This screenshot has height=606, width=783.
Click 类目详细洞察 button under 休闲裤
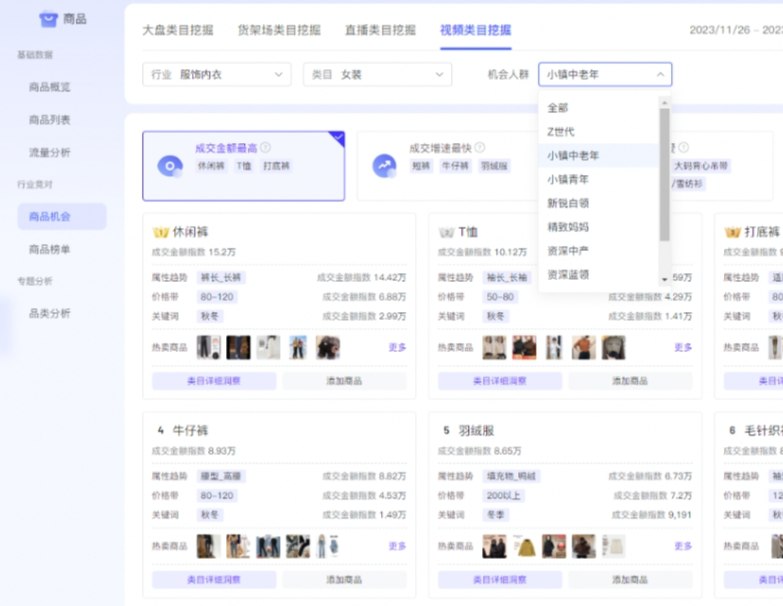click(214, 381)
